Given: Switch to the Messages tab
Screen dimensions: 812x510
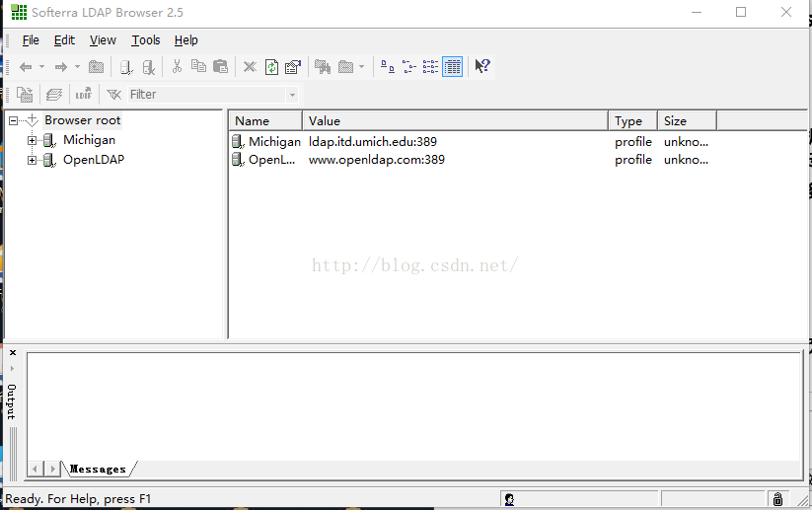Looking at the screenshot, I should coord(98,470).
